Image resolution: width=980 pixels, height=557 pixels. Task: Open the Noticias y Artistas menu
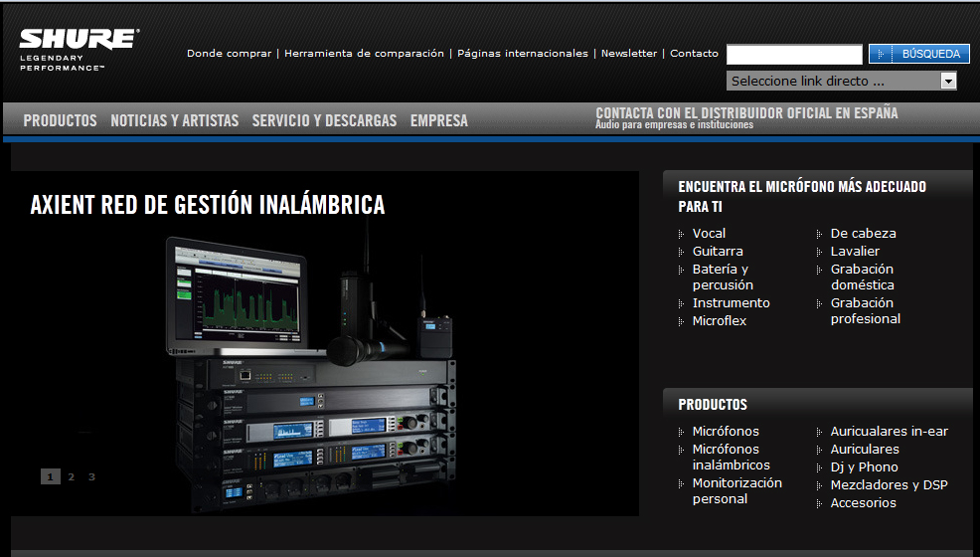coord(175,120)
